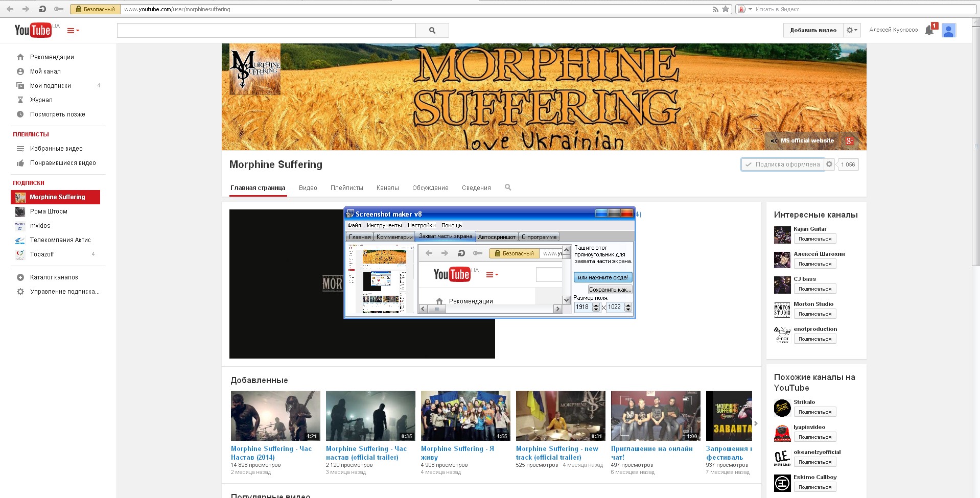The height and width of the screenshot is (498, 980).
Task: Switch to the Автоскриншот tab
Action: (x=497, y=237)
